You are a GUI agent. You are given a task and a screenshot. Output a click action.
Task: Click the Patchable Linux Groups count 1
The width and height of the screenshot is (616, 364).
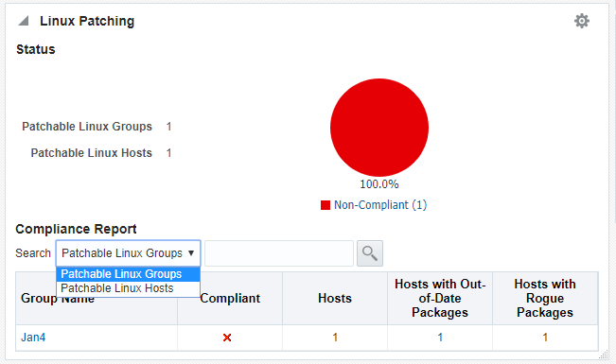(168, 127)
